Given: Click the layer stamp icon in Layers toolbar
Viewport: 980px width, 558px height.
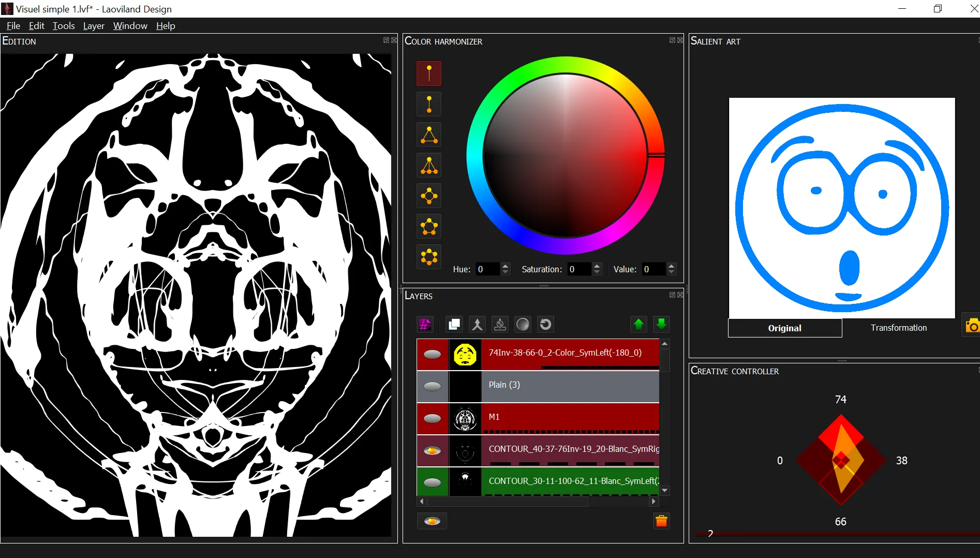Looking at the screenshot, I should pos(500,325).
